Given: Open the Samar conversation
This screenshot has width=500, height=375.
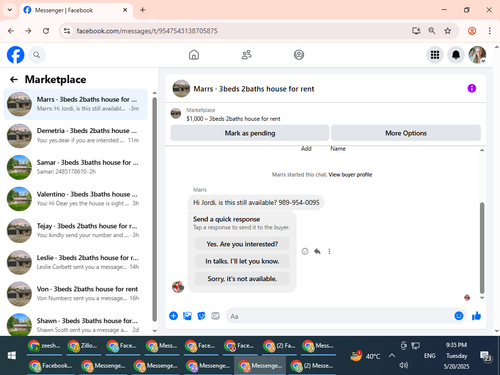Looking at the screenshot, I should pyautogui.click(x=75, y=167).
